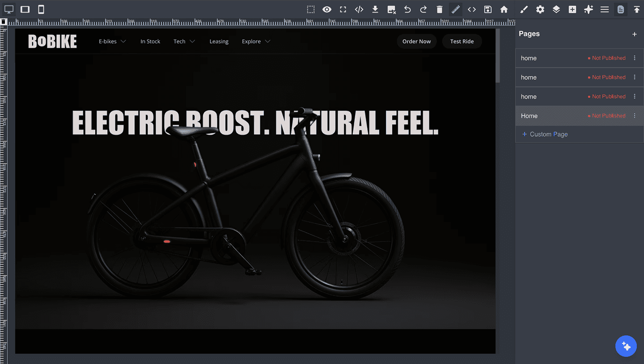Switch to tablet preview mode
This screenshot has width=644, height=364.
point(25,9)
